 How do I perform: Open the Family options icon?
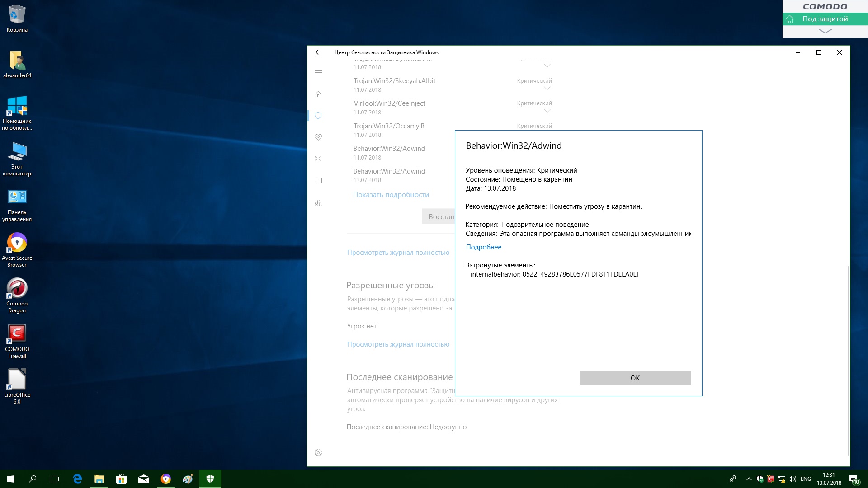[318, 203]
